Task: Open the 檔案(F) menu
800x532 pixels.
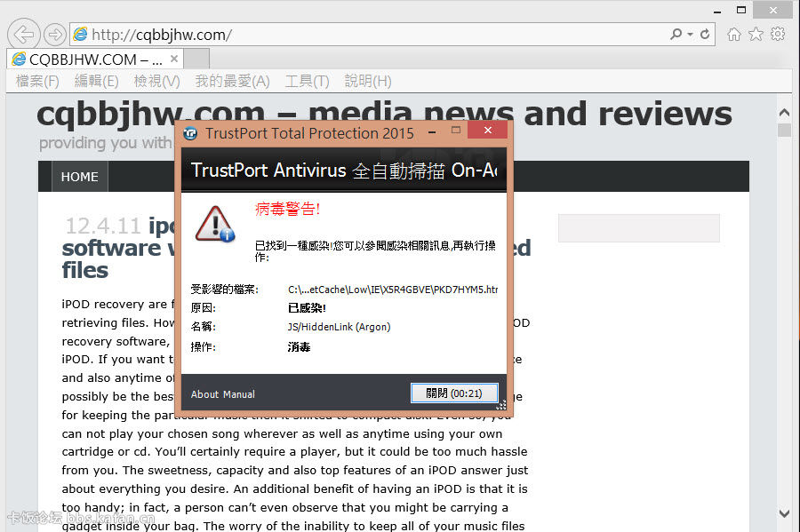Action: (37, 81)
